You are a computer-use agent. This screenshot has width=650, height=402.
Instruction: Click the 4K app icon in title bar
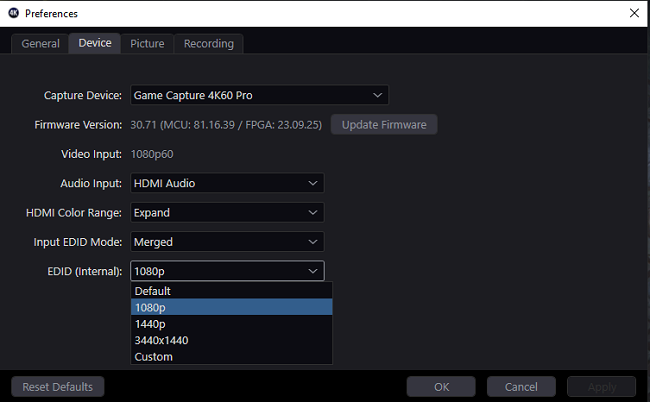[x=11, y=13]
